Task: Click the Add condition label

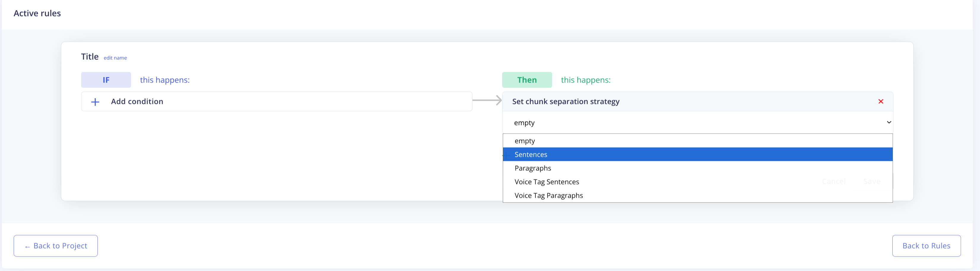Action: coord(137,102)
